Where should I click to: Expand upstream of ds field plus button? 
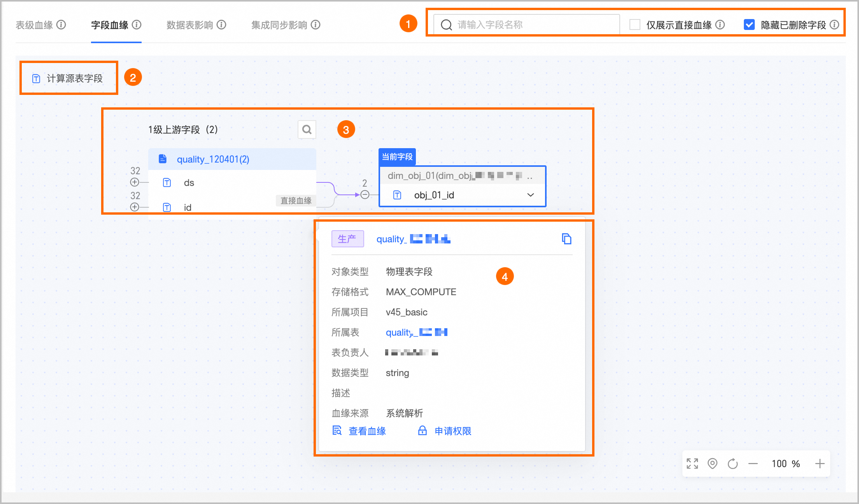(x=135, y=182)
